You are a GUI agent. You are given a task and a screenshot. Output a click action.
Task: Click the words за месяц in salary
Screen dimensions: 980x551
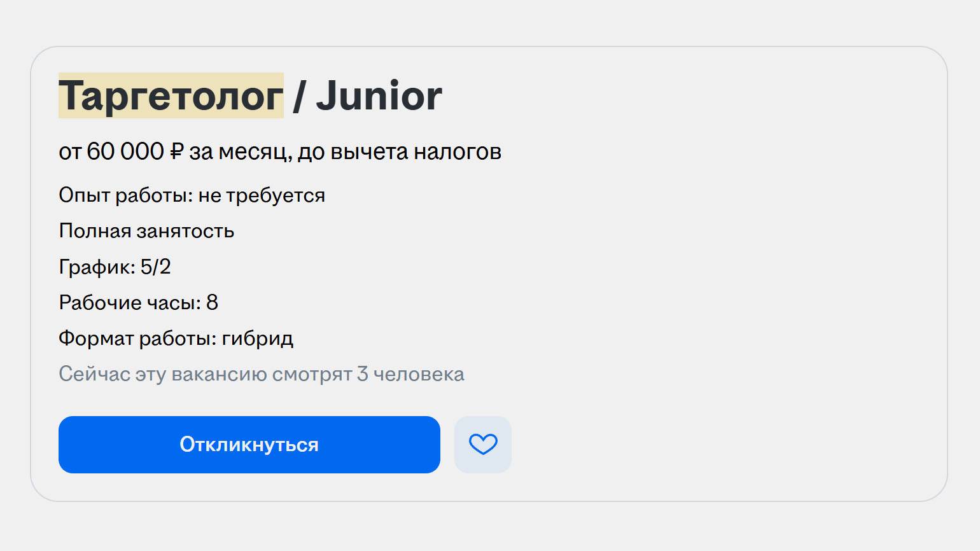click(235, 152)
